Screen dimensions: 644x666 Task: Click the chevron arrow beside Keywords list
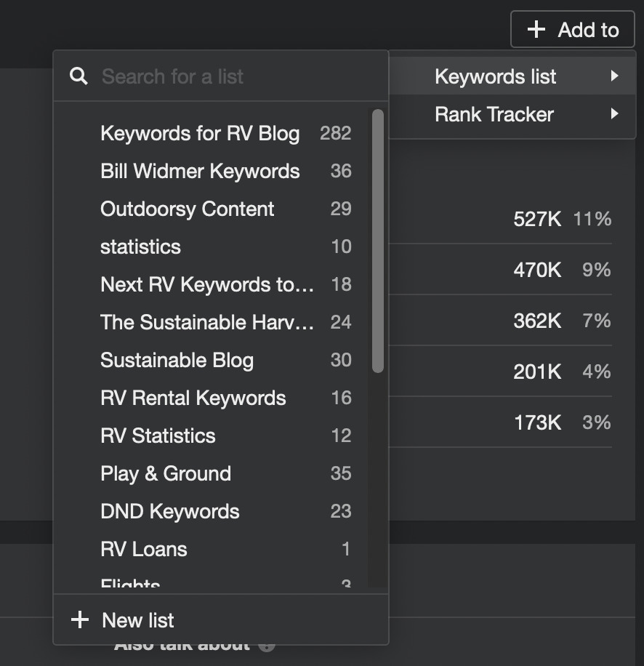(614, 76)
